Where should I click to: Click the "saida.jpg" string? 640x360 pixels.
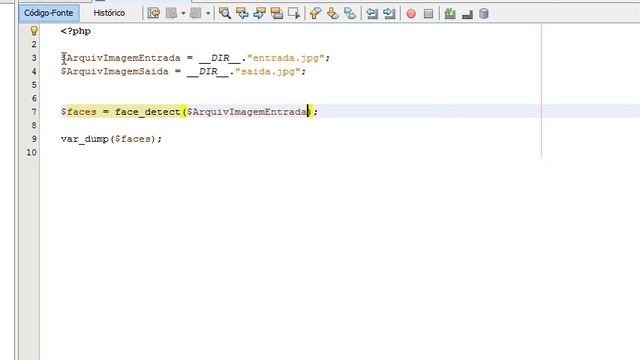[268, 71]
